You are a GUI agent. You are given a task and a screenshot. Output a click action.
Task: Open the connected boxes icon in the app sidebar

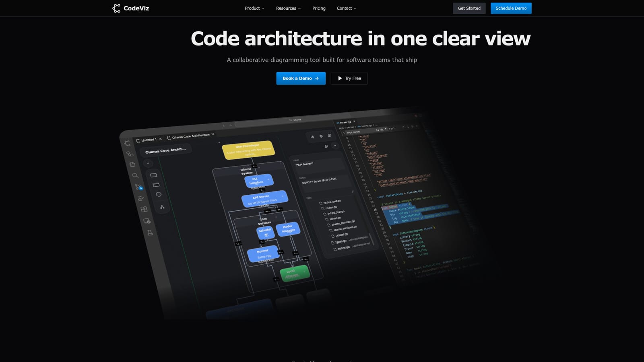[130, 154]
